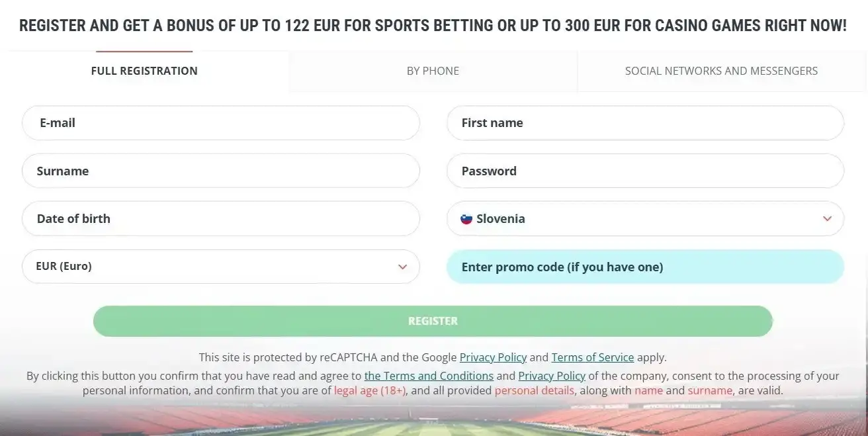Expand the EUR (Euro) currency dropdown
Viewport: 868px width, 436px height.
tap(220, 267)
